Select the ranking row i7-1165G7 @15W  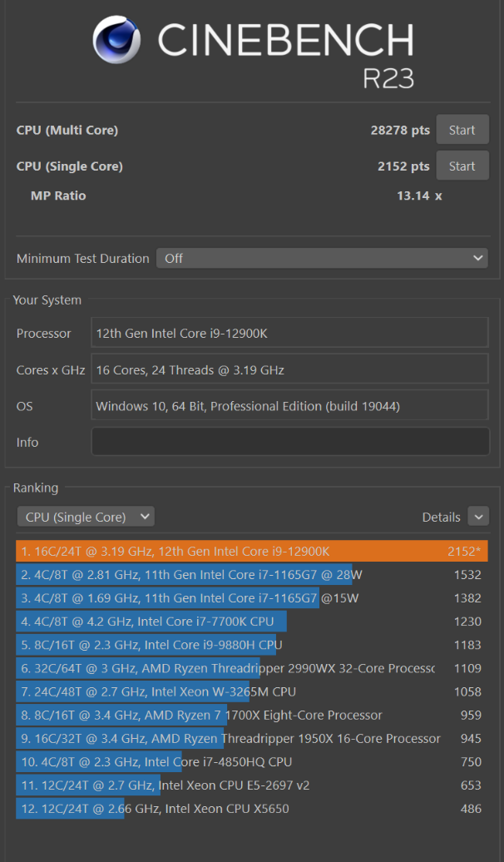(x=252, y=598)
